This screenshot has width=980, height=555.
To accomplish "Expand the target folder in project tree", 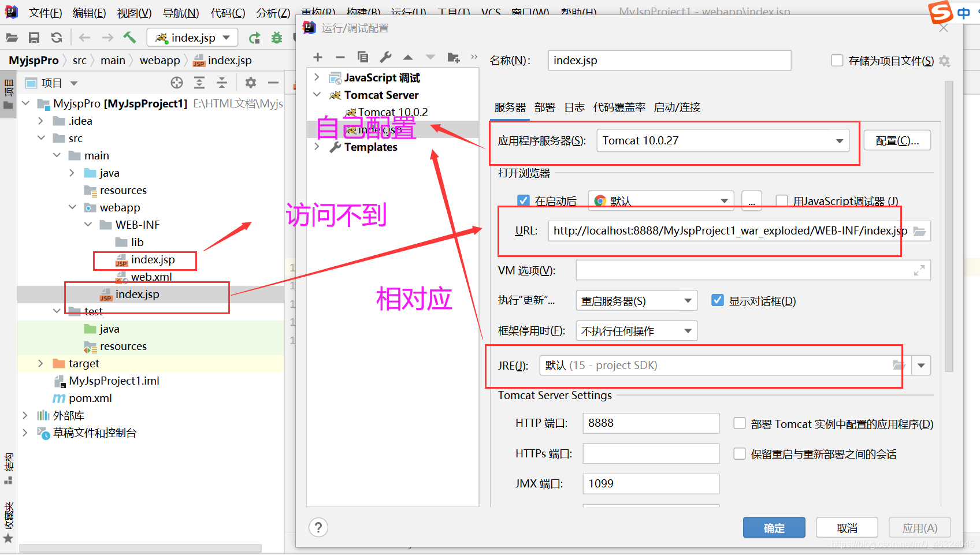I will coord(40,363).
